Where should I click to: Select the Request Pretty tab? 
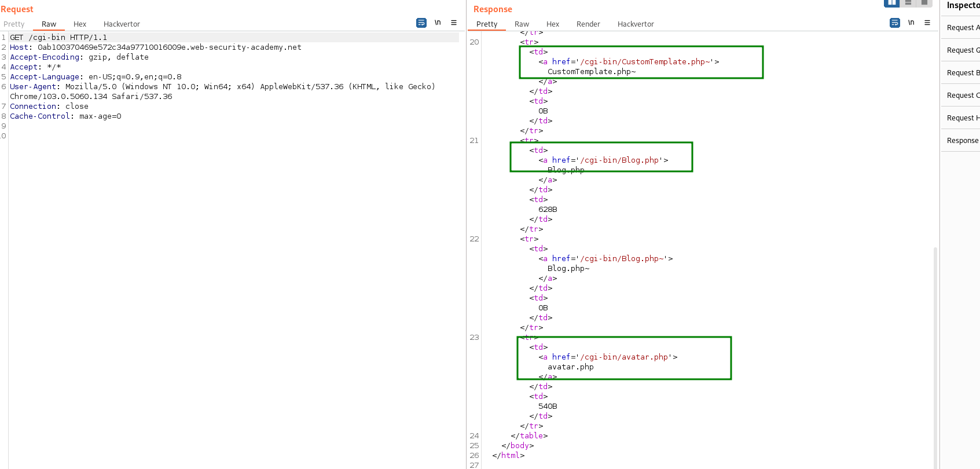tap(14, 24)
